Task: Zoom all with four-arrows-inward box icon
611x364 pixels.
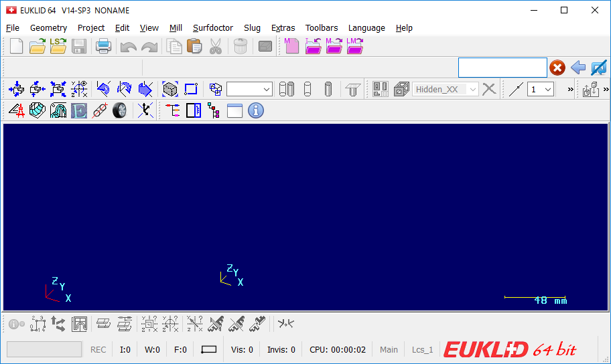Action: point(58,89)
